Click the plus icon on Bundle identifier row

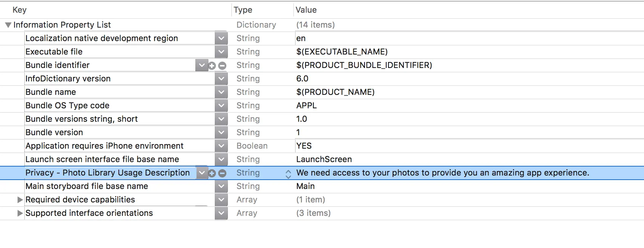click(212, 66)
